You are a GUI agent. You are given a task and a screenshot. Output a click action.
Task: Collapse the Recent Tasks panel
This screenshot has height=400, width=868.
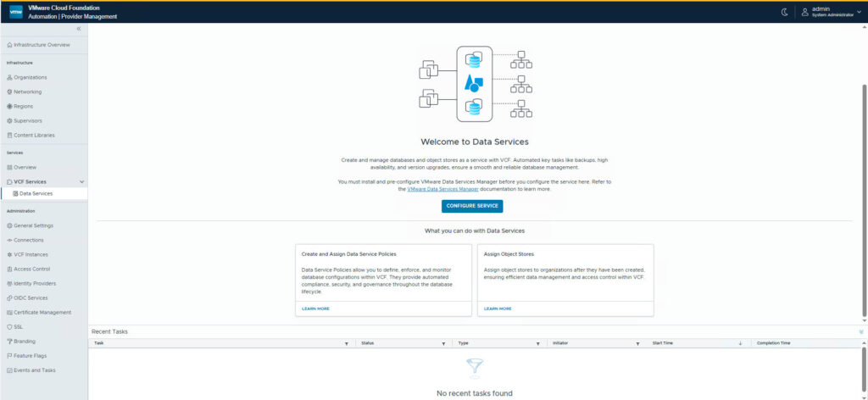coord(861,331)
